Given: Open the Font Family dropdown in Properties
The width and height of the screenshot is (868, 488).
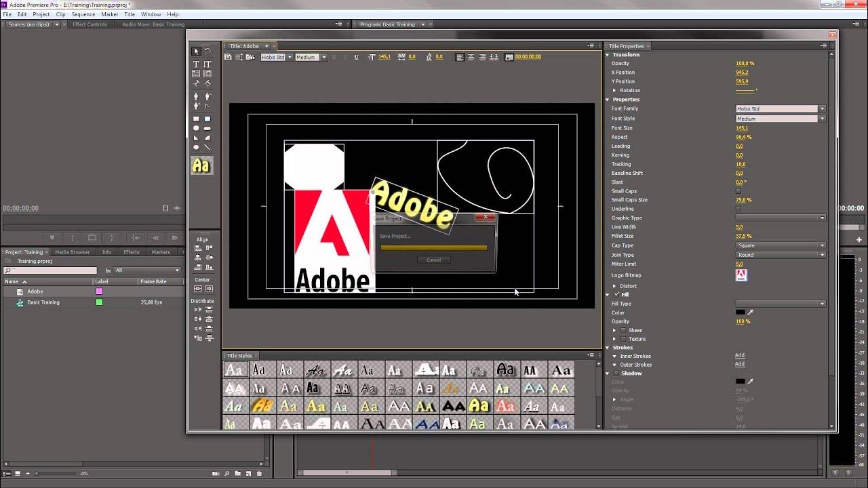Looking at the screenshot, I should coord(781,108).
